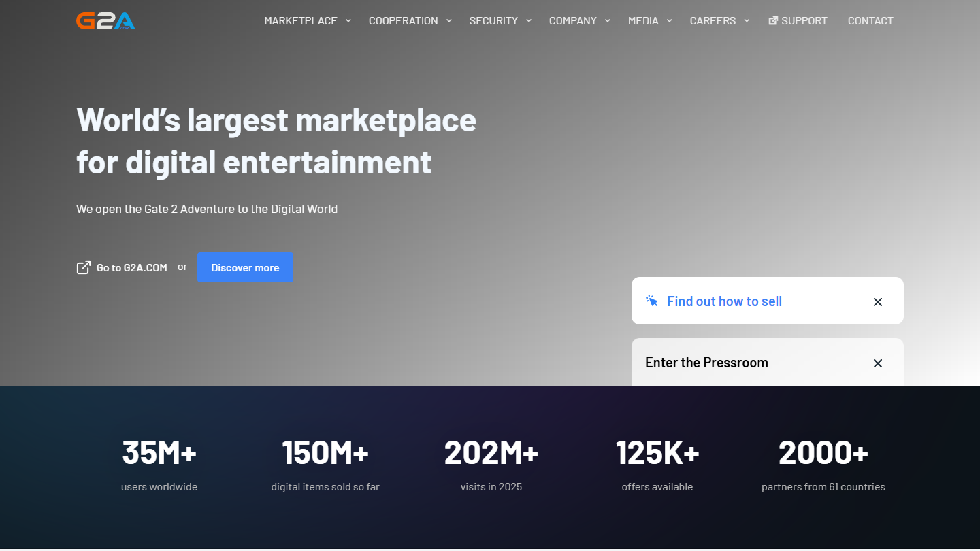The image size is (980, 551).
Task: Click the Gate 2 Adventure tagline text
Action: (207, 209)
